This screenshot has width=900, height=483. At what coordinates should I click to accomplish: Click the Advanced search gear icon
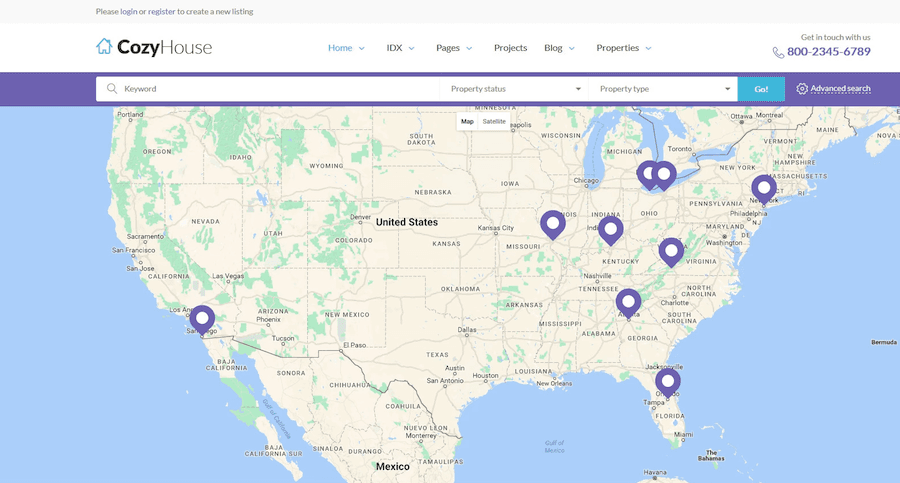(802, 89)
